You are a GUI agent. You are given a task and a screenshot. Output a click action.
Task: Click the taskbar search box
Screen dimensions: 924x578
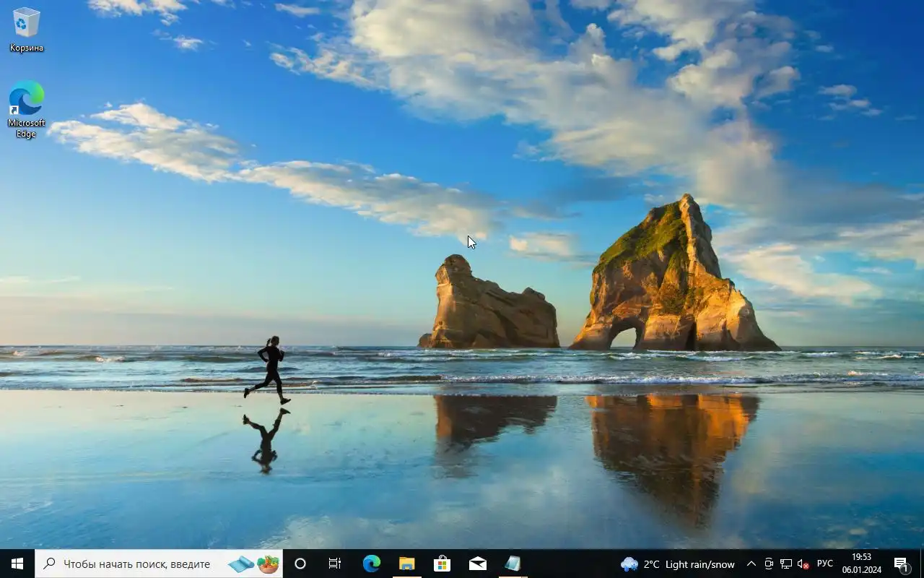coord(159,564)
